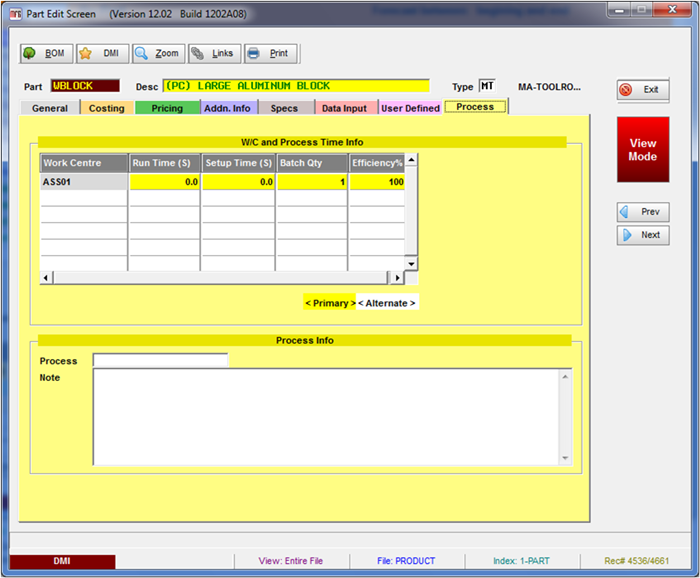Click the Index: 1-PART status entry
The image size is (700, 578).
pyautogui.click(x=521, y=561)
